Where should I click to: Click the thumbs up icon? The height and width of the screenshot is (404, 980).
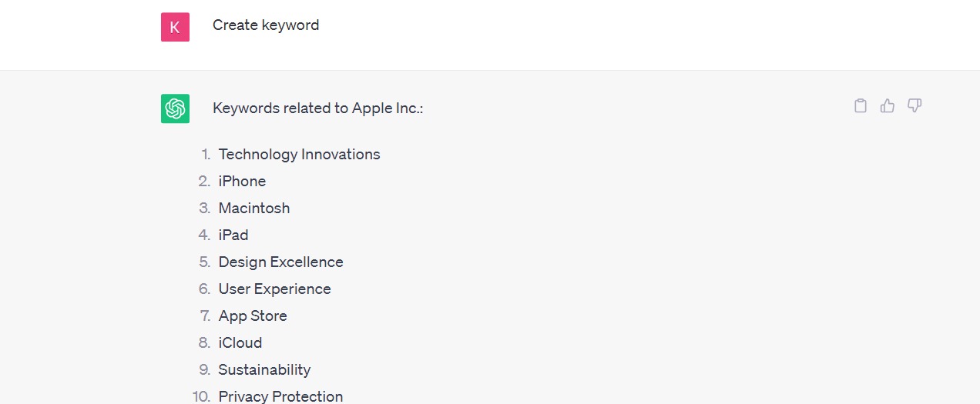click(x=888, y=106)
